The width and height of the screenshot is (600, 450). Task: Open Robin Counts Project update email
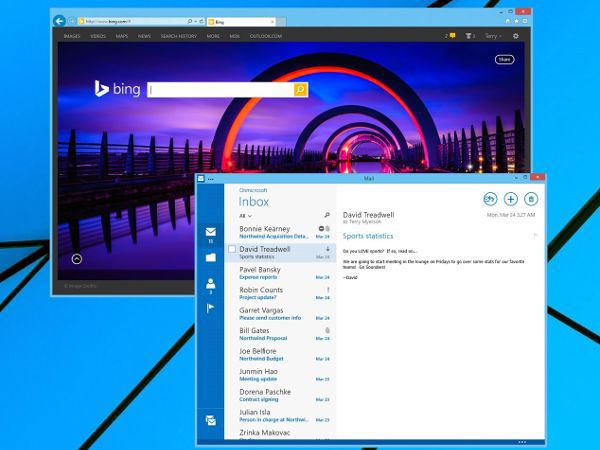[x=280, y=293]
